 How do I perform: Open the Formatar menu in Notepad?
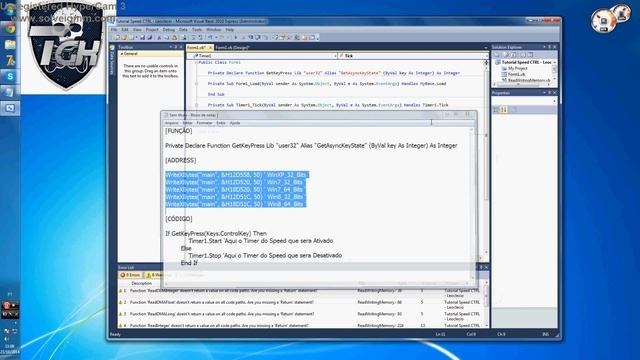(x=204, y=123)
